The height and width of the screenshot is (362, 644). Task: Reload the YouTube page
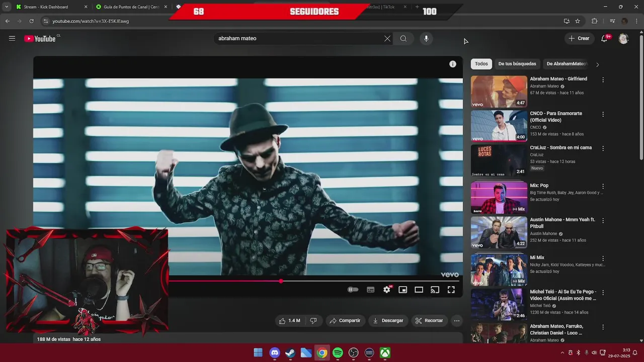tap(31, 21)
